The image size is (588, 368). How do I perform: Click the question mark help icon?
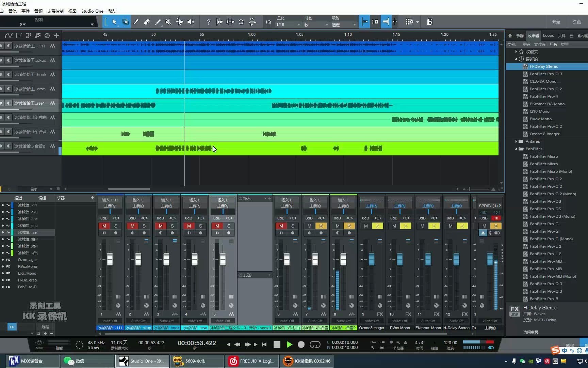[208, 22]
